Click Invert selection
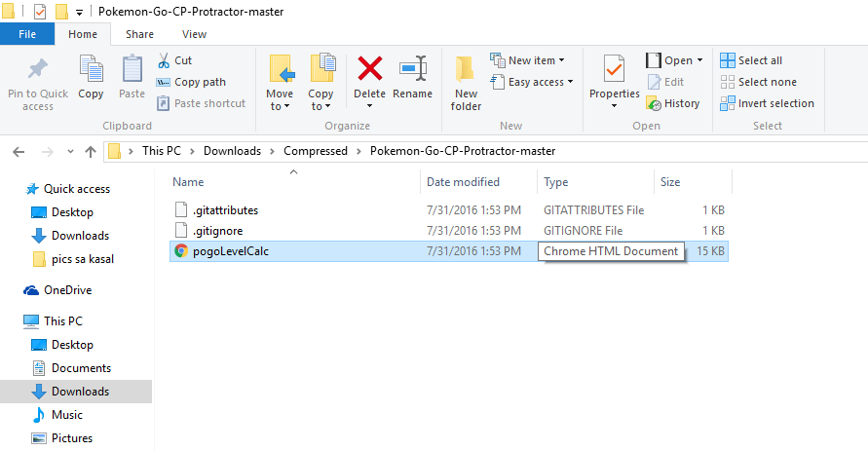Screen dimensions: 868x451 pyautogui.click(x=768, y=103)
